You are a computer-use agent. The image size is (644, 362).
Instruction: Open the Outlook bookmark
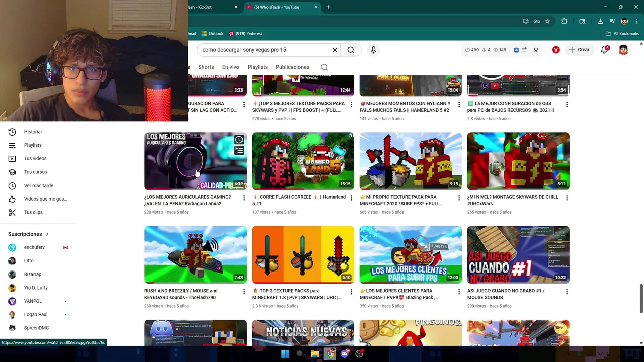tap(212, 34)
